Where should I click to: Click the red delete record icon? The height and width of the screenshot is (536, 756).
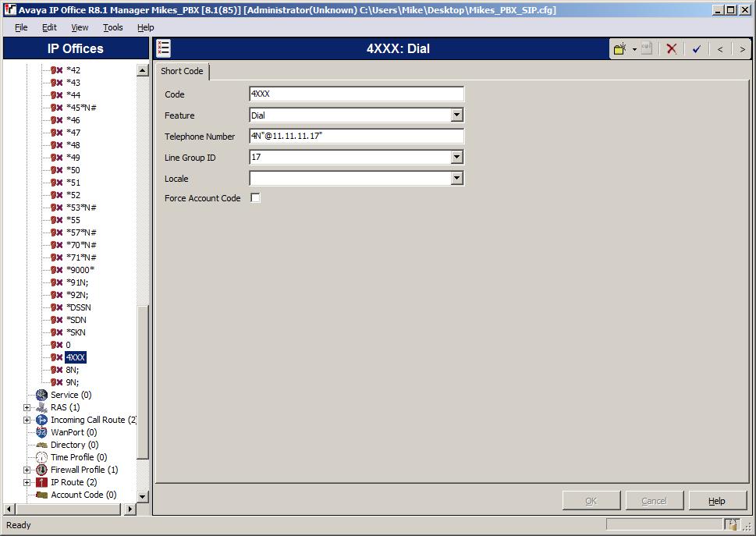[671, 48]
